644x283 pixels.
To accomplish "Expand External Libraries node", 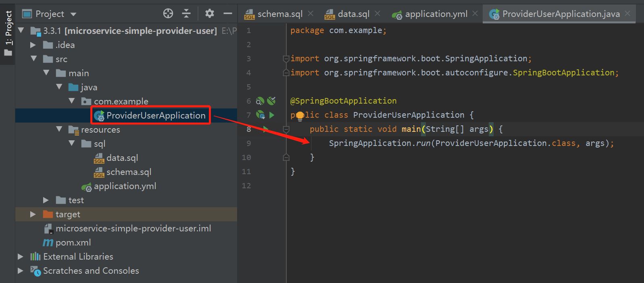I will click(x=21, y=257).
